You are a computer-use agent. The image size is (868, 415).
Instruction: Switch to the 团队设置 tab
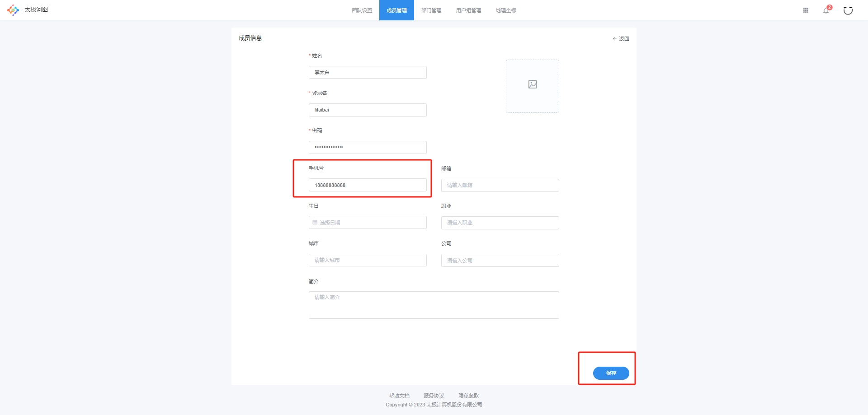(x=362, y=10)
